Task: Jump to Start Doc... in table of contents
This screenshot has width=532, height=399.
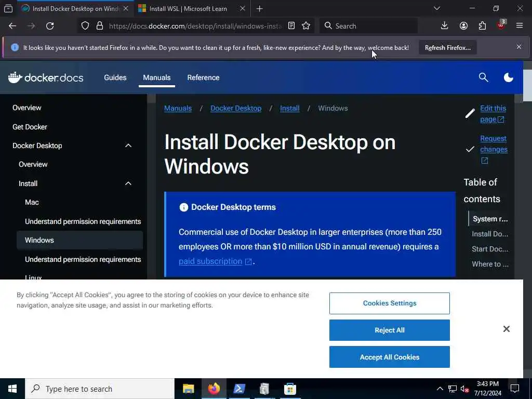Action: tap(490, 249)
